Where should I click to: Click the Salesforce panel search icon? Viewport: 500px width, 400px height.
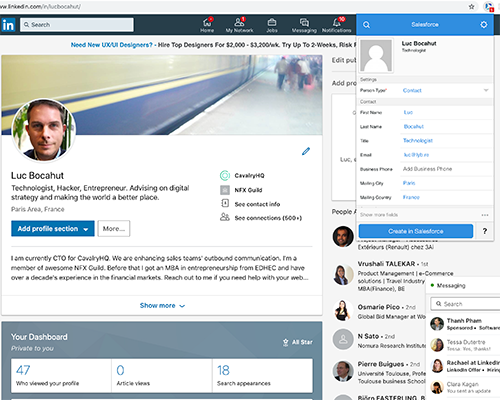pos(366,25)
